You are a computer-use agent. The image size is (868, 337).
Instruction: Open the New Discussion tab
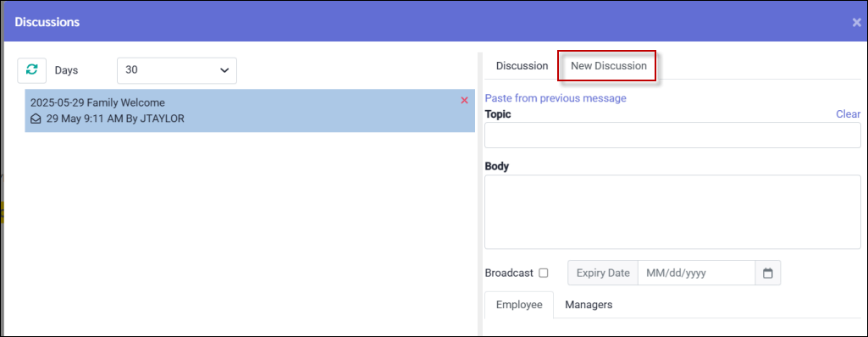coord(608,66)
